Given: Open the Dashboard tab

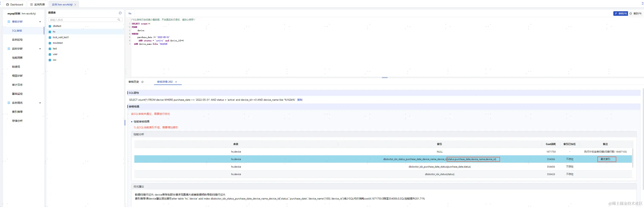Looking at the screenshot, I should [x=14, y=4].
